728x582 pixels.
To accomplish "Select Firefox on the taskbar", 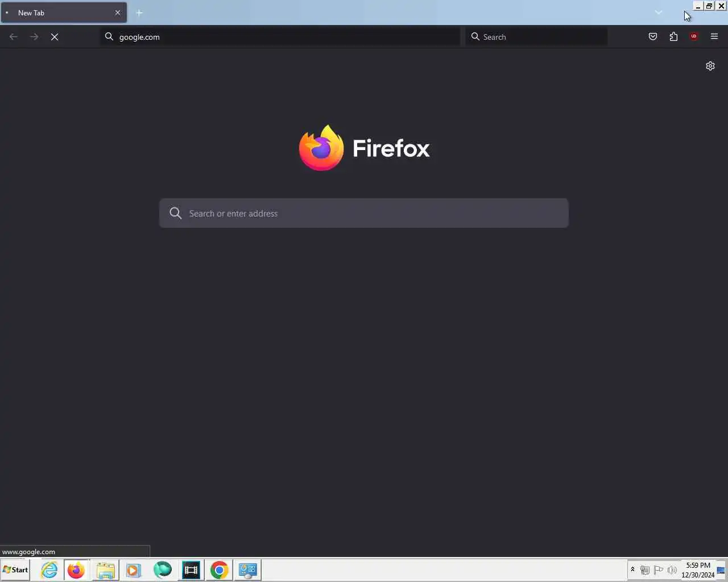I will tap(76, 570).
